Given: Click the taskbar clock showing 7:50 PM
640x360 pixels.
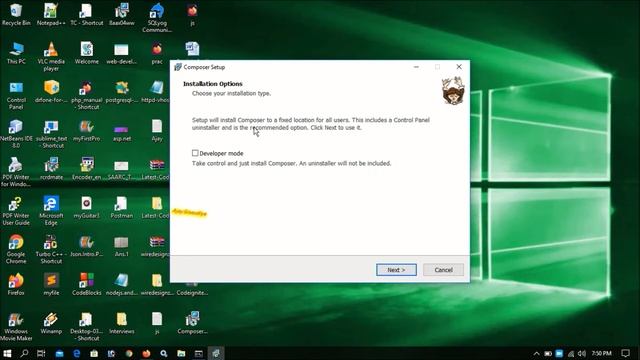Looking at the screenshot, I should [x=602, y=353].
